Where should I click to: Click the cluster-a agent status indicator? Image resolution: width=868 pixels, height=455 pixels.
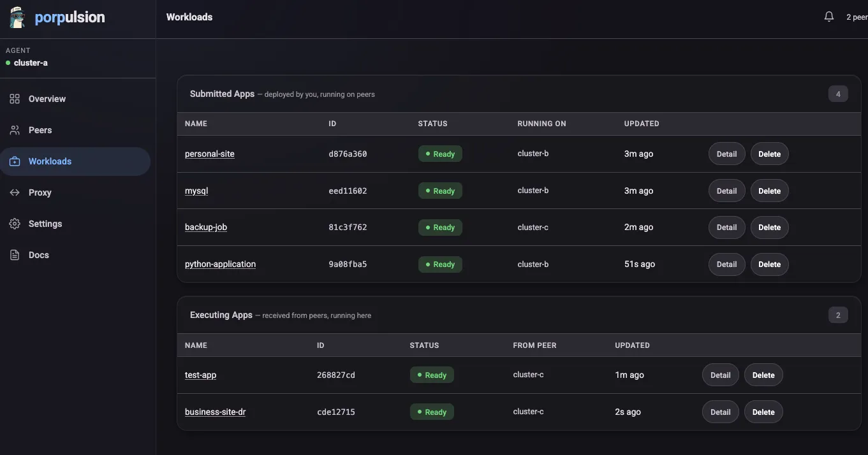coord(8,63)
